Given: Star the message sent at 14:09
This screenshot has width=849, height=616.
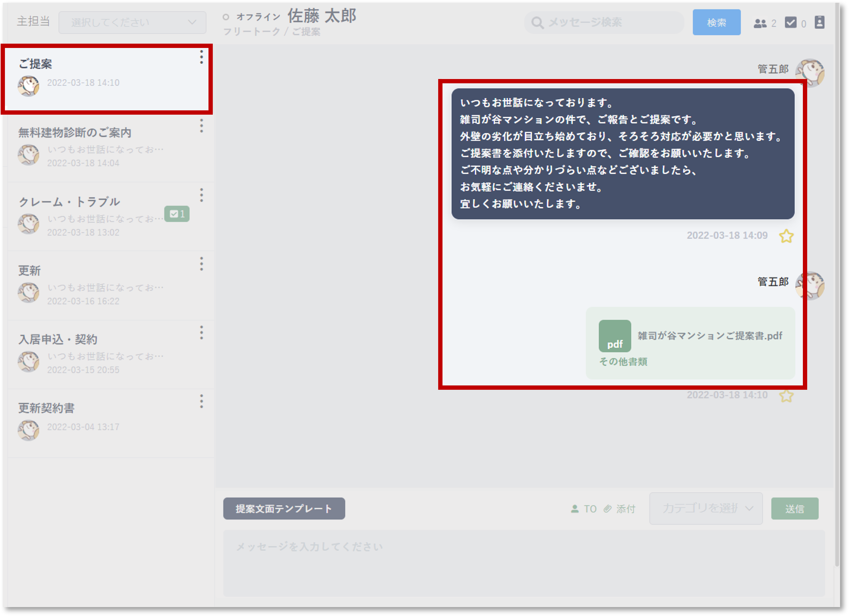Looking at the screenshot, I should 786,236.
